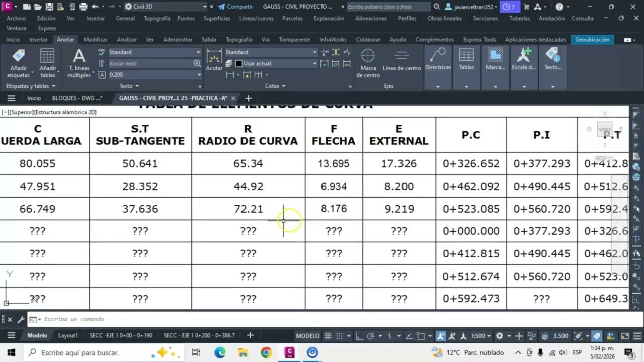644x362 pixels.
Task: Switch to the BLOQUES - DWG drawing tab
Action: [77, 98]
